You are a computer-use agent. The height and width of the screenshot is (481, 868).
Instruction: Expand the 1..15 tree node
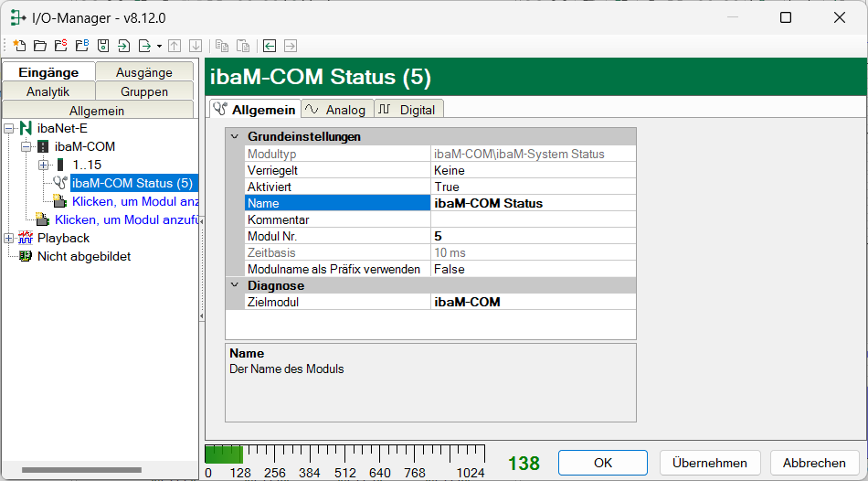44,166
